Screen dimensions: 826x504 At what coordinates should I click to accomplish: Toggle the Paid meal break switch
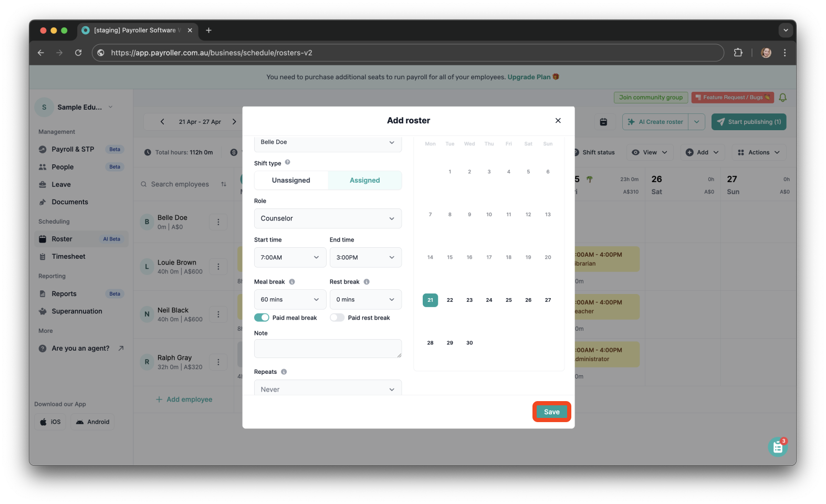(262, 318)
